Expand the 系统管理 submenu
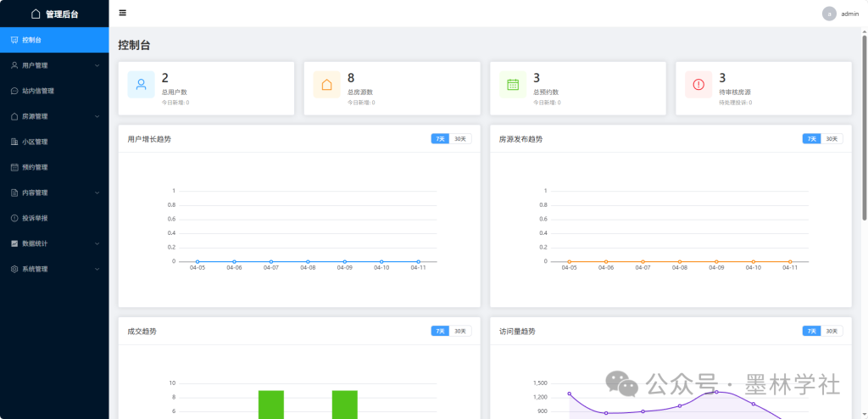868x419 pixels. (x=54, y=269)
